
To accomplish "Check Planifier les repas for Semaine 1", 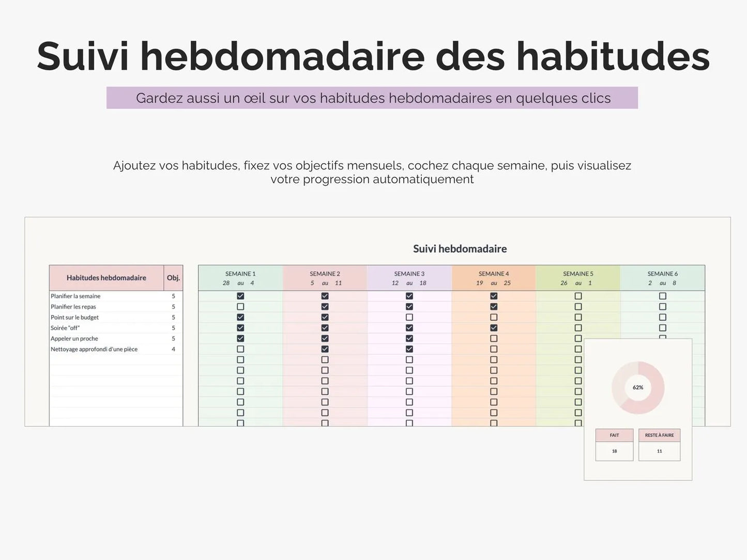I will [240, 307].
